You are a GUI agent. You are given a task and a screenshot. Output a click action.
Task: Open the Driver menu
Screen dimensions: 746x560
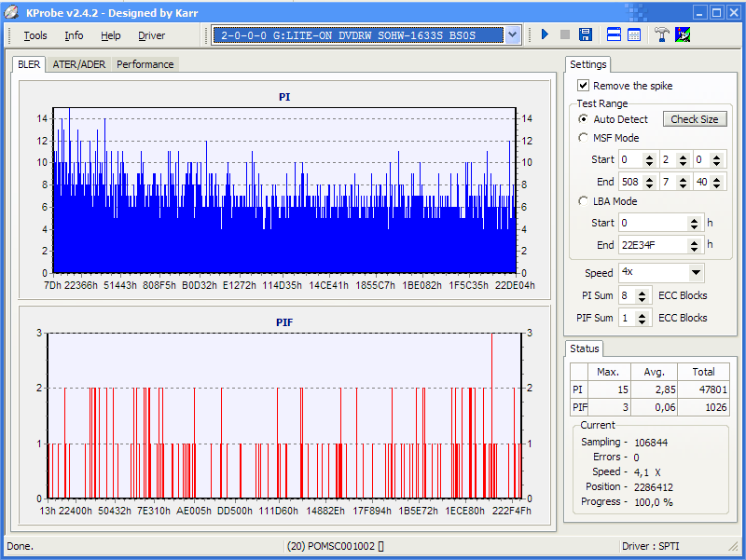tap(151, 35)
